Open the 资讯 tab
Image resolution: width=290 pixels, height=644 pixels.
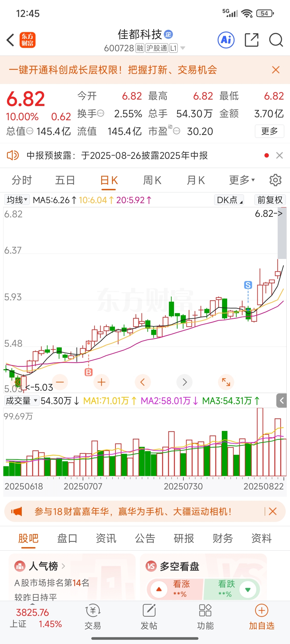[106, 538]
